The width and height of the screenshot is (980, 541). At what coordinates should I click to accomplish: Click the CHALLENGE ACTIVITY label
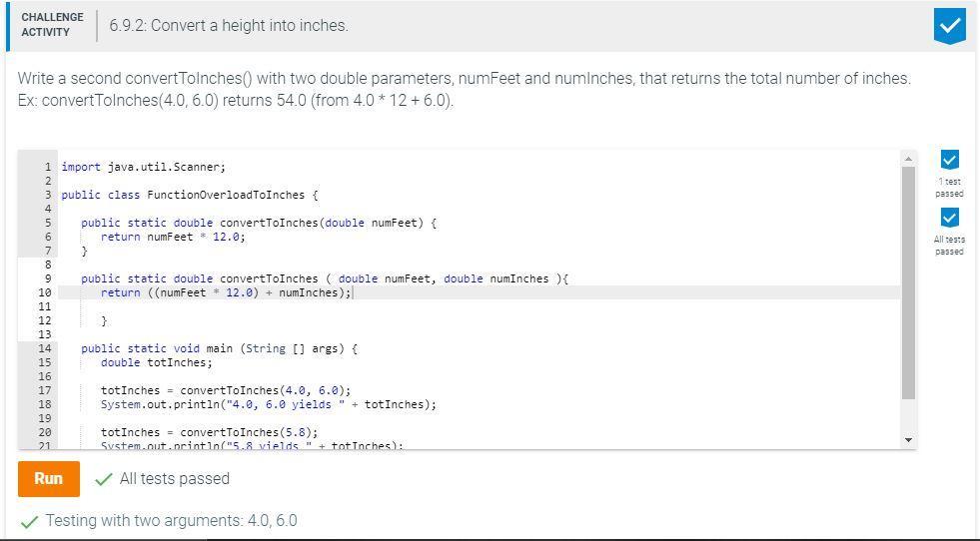point(53,25)
